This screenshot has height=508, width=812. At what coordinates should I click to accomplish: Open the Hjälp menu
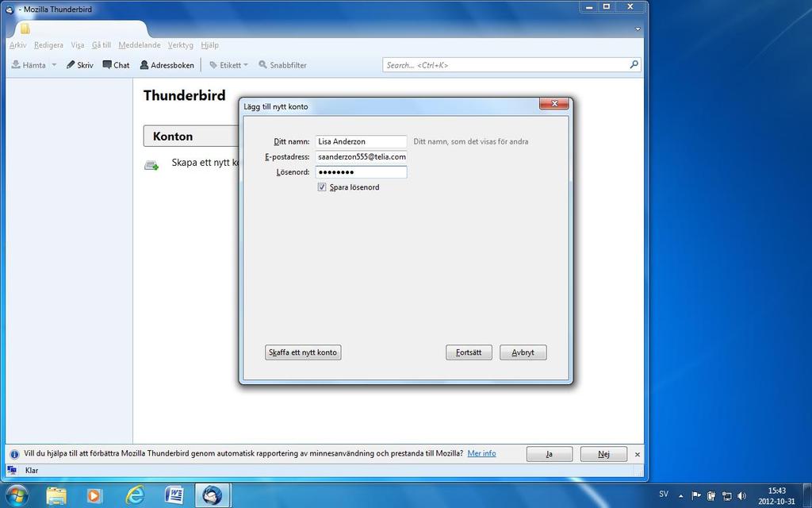coord(209,45)
